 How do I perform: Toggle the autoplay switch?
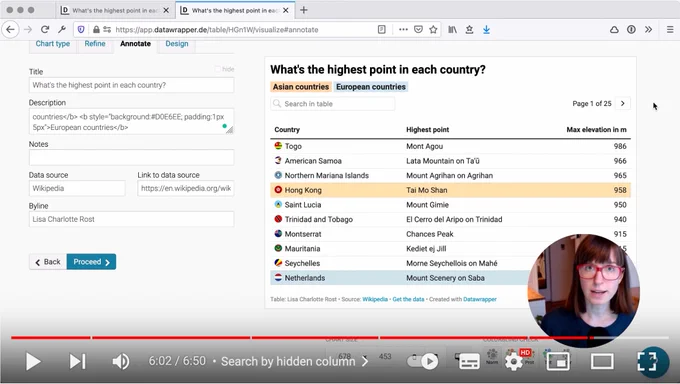pyautogui.click(x=423, y=361)
